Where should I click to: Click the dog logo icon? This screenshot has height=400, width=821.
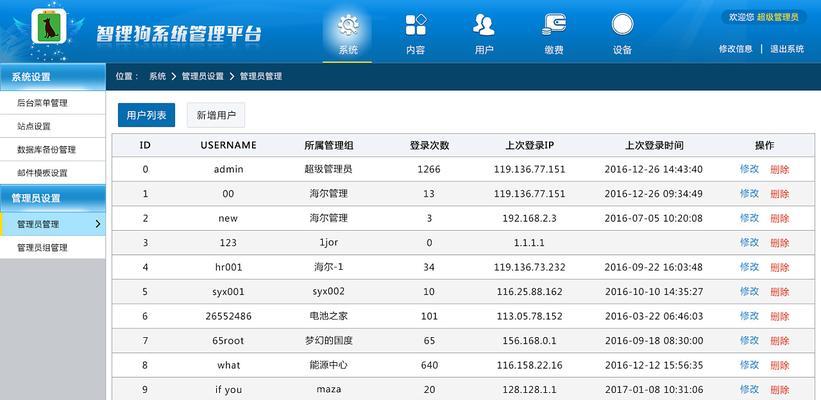(x=49, y=27)
